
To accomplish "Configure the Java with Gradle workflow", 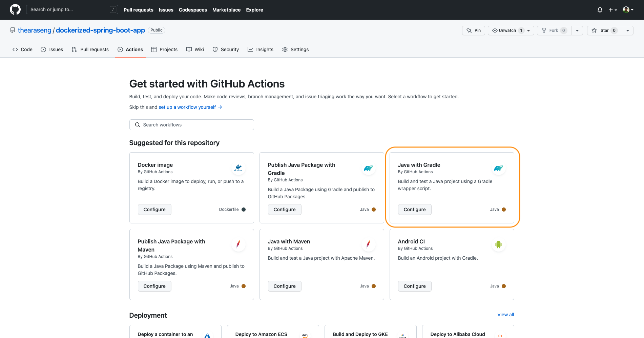I will click(x=415, y=210).
